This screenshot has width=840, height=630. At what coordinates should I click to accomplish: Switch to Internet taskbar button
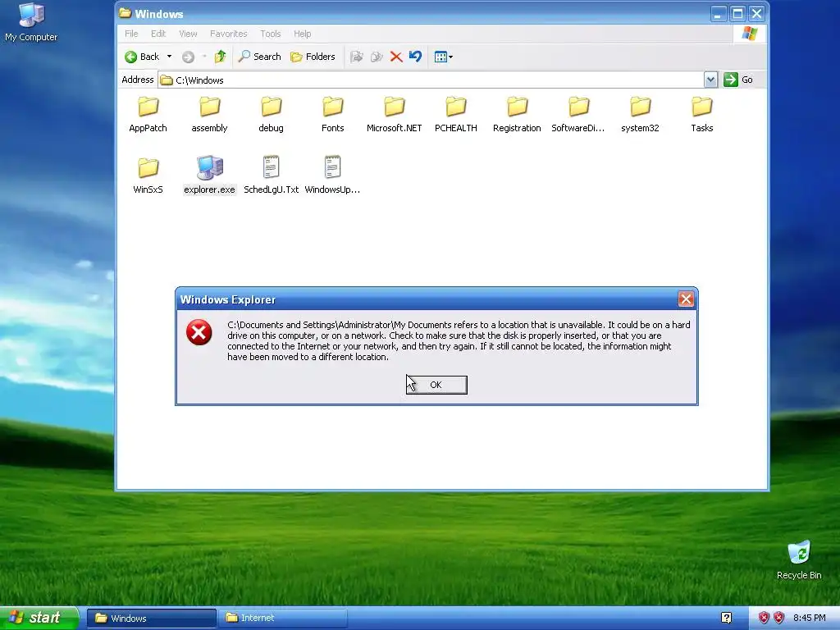point(283,619)
